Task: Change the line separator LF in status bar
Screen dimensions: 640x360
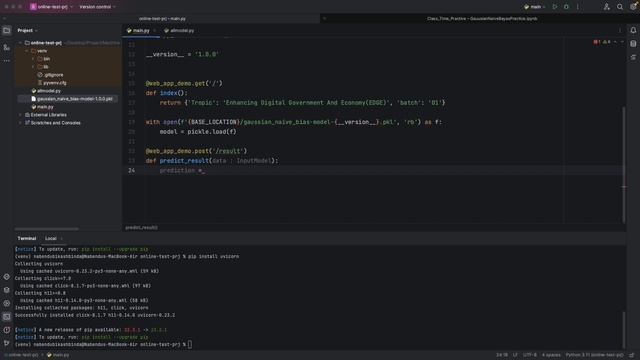Action: [x=515, y=355]
